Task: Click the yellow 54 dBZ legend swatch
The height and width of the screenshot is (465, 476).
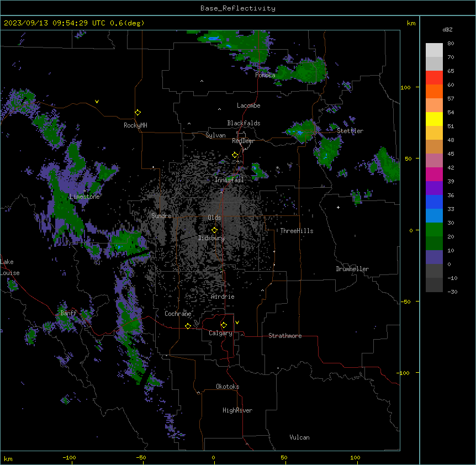Action: pos(434,119)
